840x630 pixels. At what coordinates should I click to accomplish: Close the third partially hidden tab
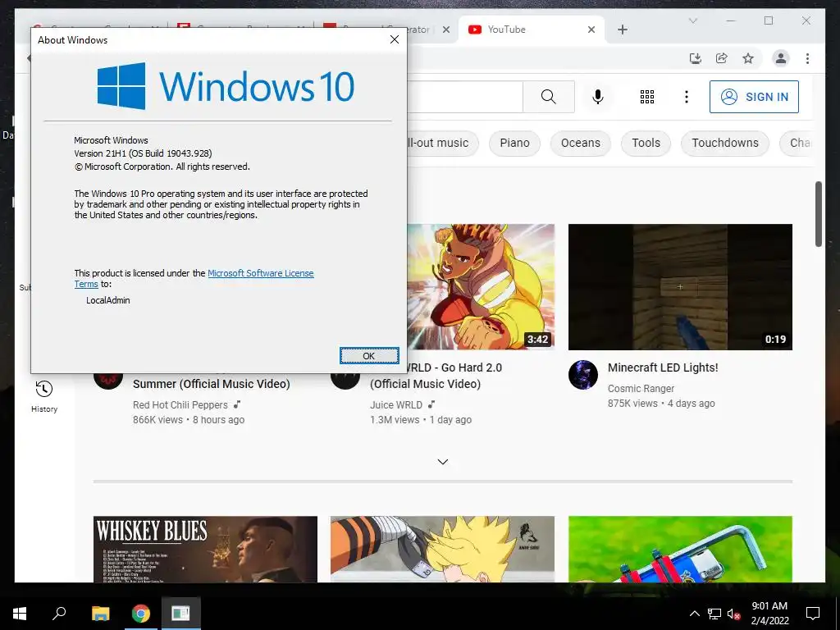point(445,30)
